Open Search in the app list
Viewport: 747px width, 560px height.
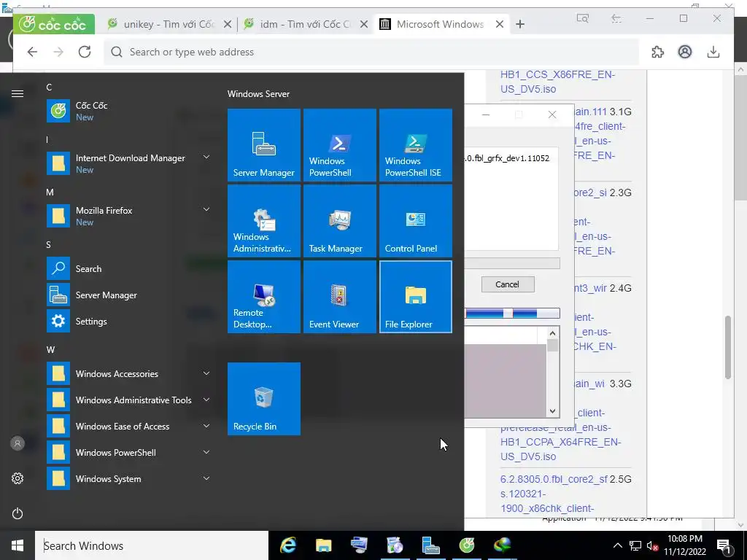click(x=128, y=268)
